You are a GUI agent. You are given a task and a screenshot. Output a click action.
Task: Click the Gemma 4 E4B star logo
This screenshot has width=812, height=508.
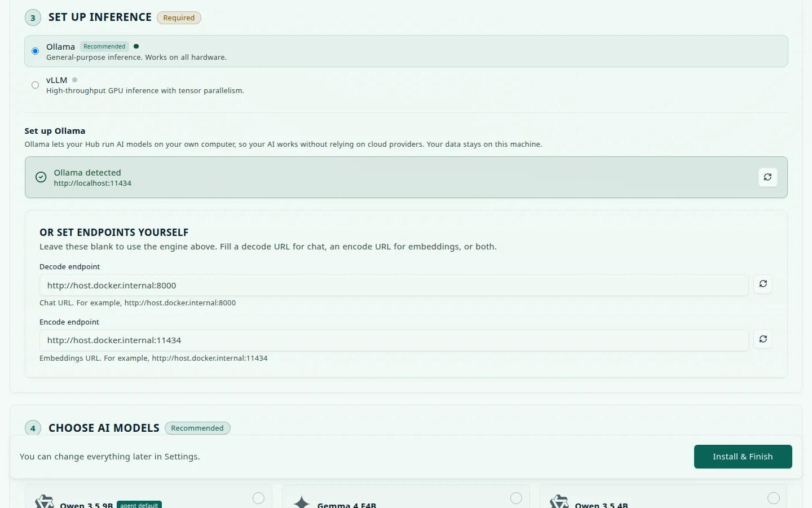[302, 502]
